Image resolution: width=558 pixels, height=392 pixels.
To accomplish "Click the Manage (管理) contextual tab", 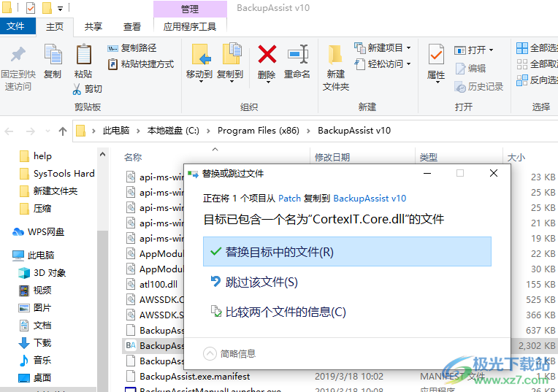I will pos(190,9).
